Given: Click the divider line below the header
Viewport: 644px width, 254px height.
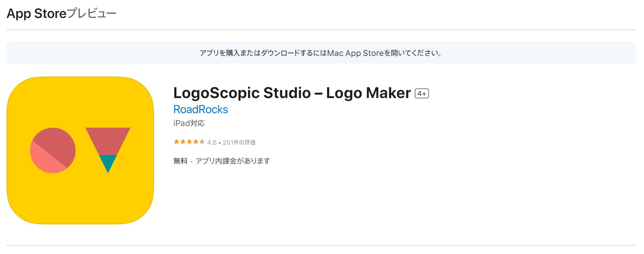Looking at the screenshot, I should (x=322, y=30).
